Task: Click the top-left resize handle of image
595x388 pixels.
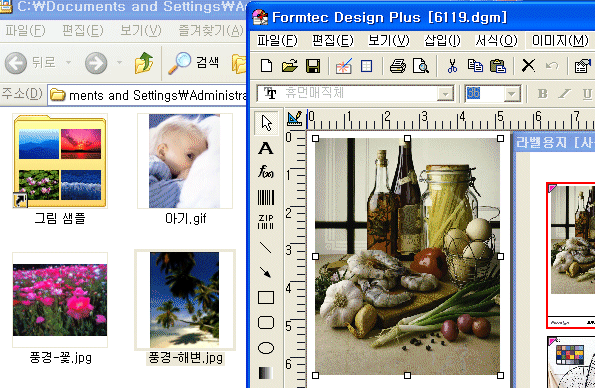Action: point(315,139)
